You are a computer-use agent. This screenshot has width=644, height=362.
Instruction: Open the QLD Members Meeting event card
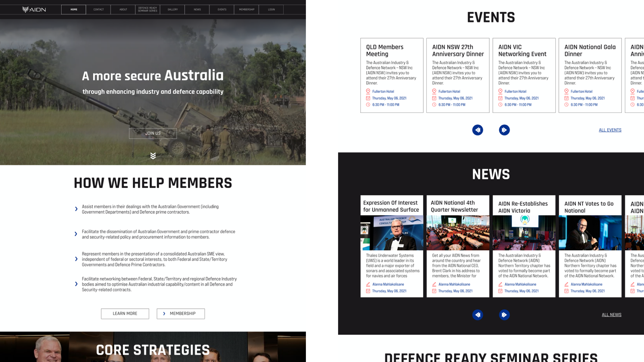pos(392,75)
